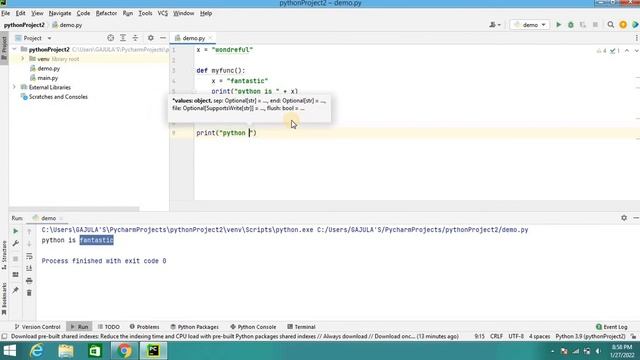Click the wrench icon in Run panel
The width and height of the screenshot is (640, 360).
(16, 244)
